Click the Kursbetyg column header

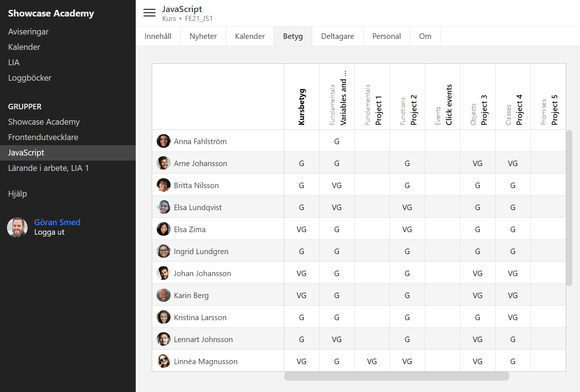(302, 106)
